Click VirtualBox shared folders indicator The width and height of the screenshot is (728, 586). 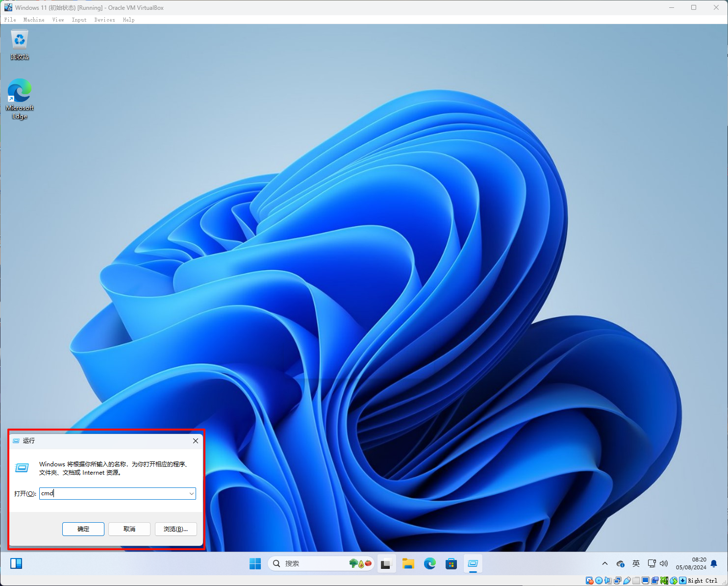(636, 581)
